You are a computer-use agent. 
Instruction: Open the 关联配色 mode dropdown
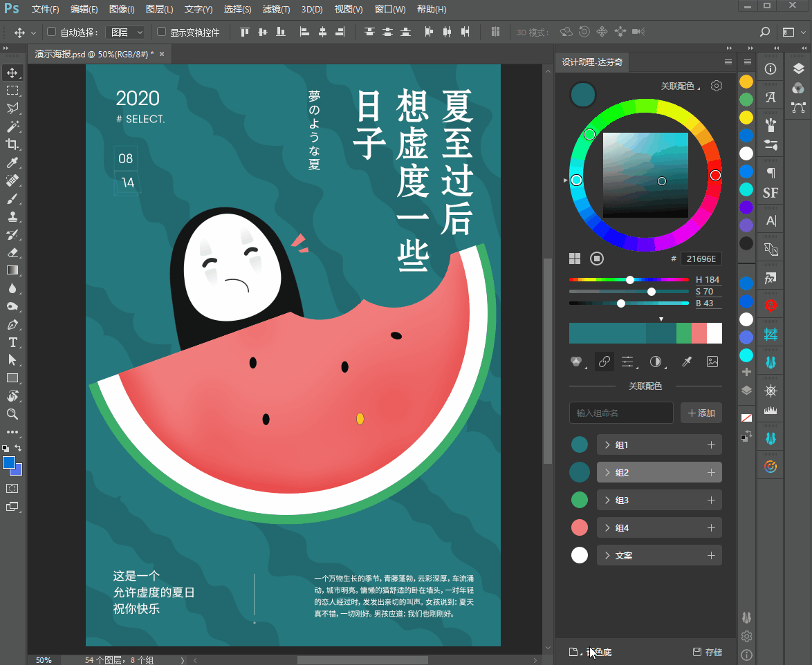(680, 86)
